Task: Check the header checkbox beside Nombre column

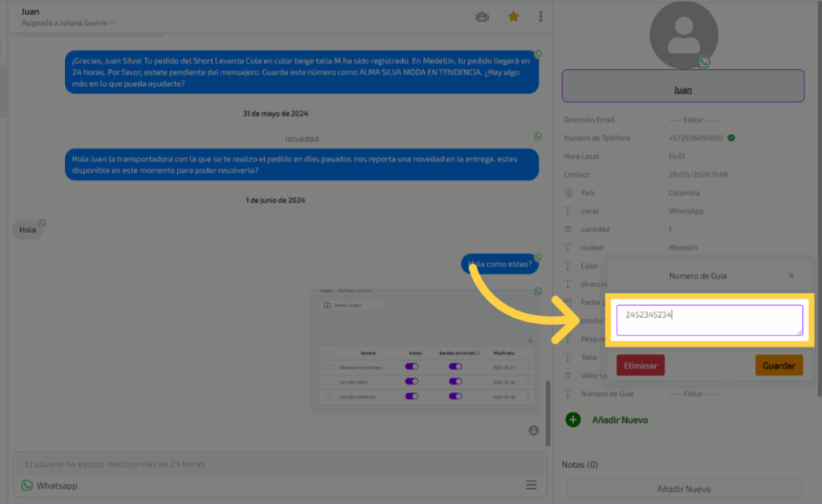Action: 328,352
